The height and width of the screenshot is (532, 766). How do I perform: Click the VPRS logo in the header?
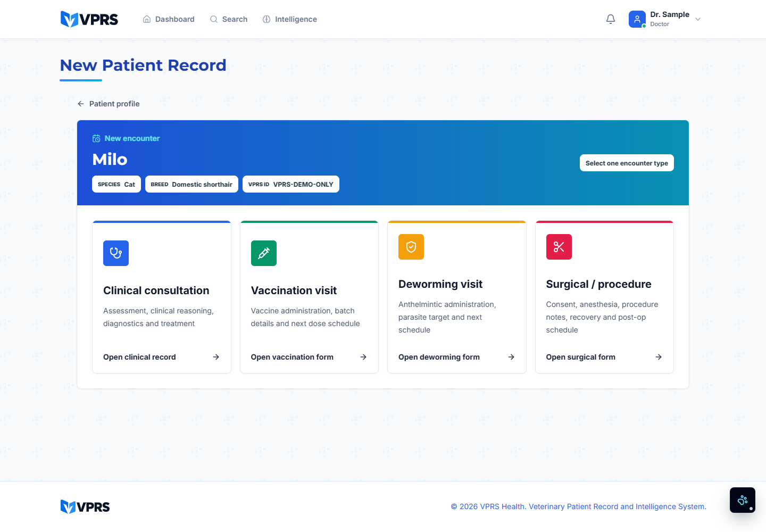coord(89,19)
